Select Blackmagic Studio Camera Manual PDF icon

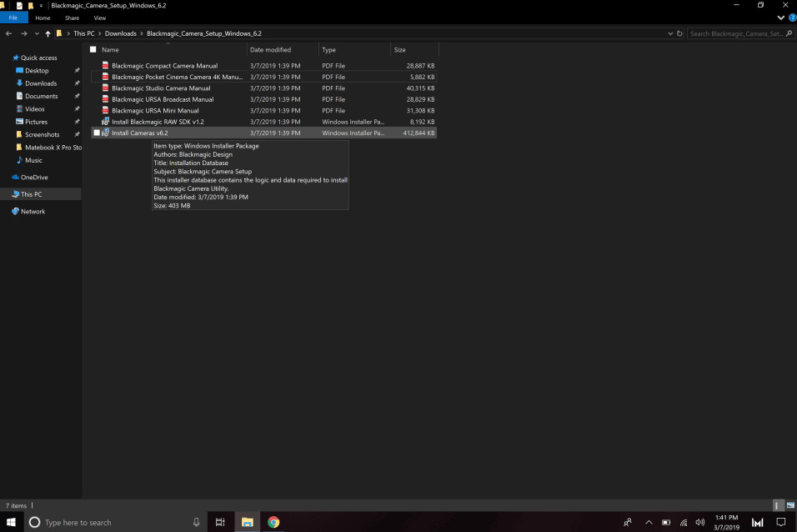click(x=105, y=88)
